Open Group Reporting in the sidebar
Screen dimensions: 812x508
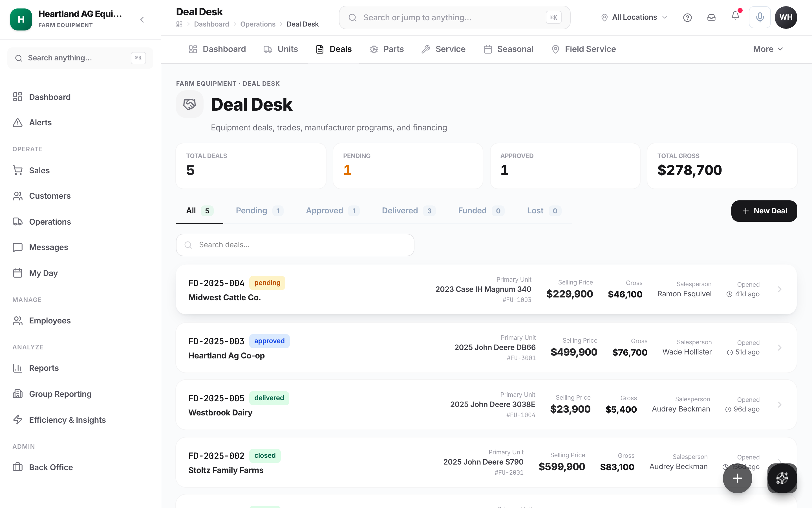click(80, 394)
